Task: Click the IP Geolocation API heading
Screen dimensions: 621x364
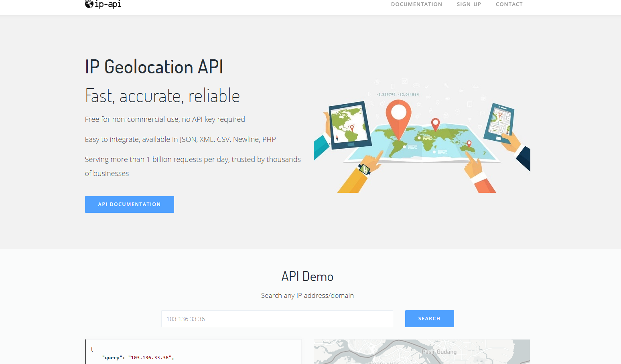Action: click(154, 67)
